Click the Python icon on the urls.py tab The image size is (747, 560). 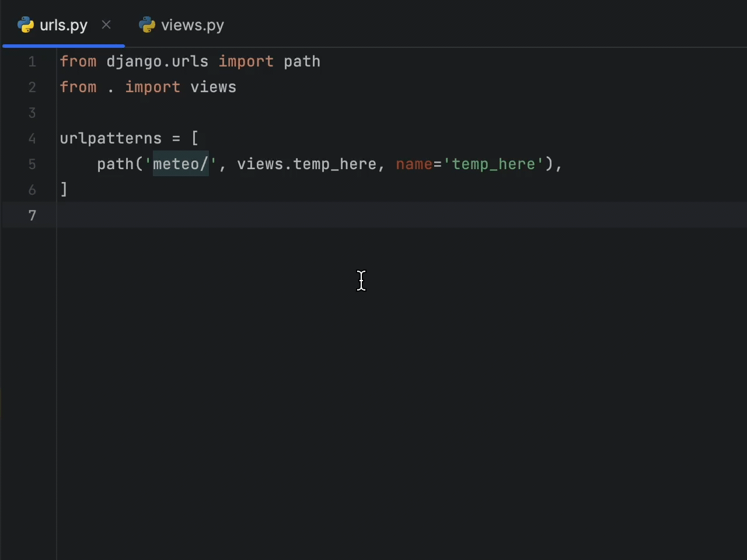(x=26, y=25)
